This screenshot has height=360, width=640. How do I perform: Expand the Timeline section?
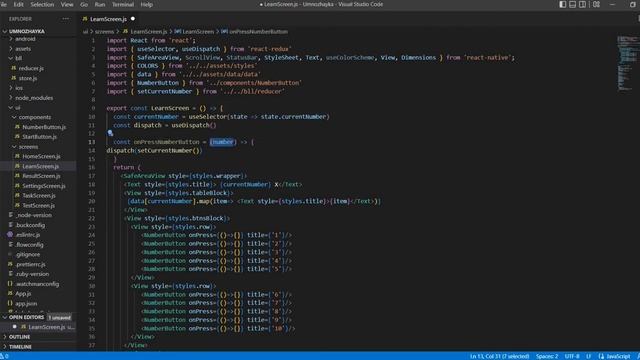38,347
